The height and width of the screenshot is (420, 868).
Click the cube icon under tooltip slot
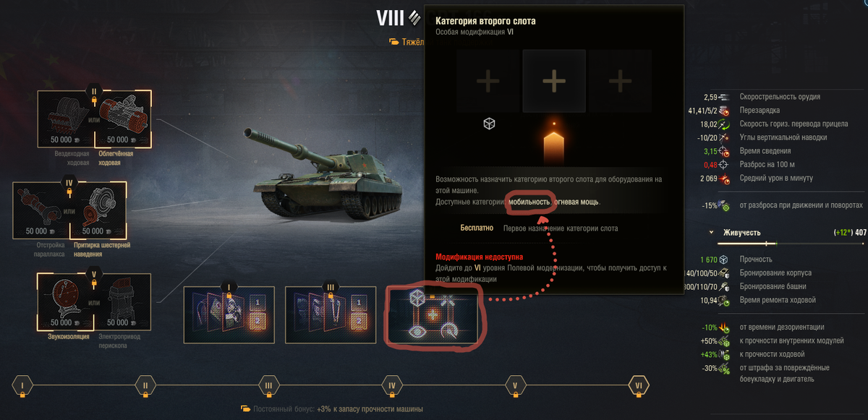[x=489, y=124]
